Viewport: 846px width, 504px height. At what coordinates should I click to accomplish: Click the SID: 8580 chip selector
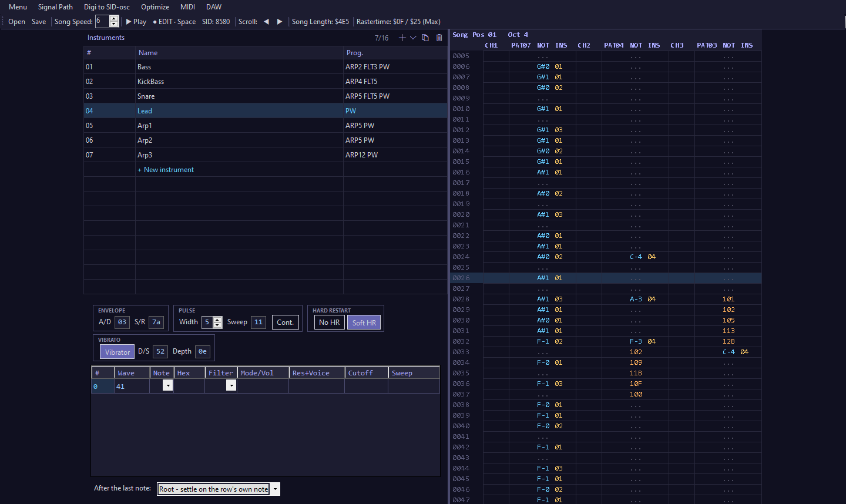(x=216, y=22)
